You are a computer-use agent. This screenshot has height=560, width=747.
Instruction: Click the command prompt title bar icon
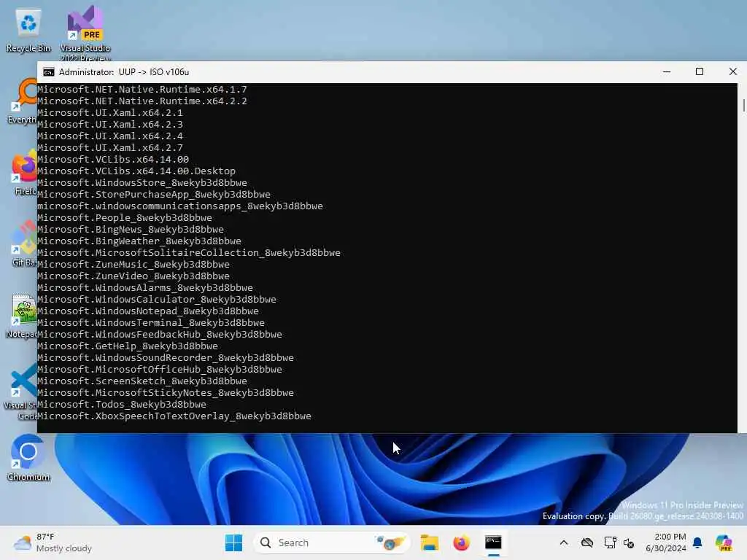pos(49,72)
